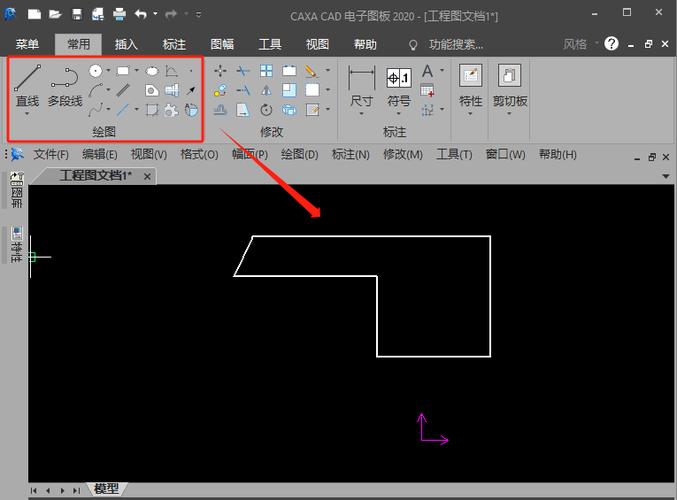The image size is (677, 500).
Task: Select the Mirror tool
Action: click(266, 90)
